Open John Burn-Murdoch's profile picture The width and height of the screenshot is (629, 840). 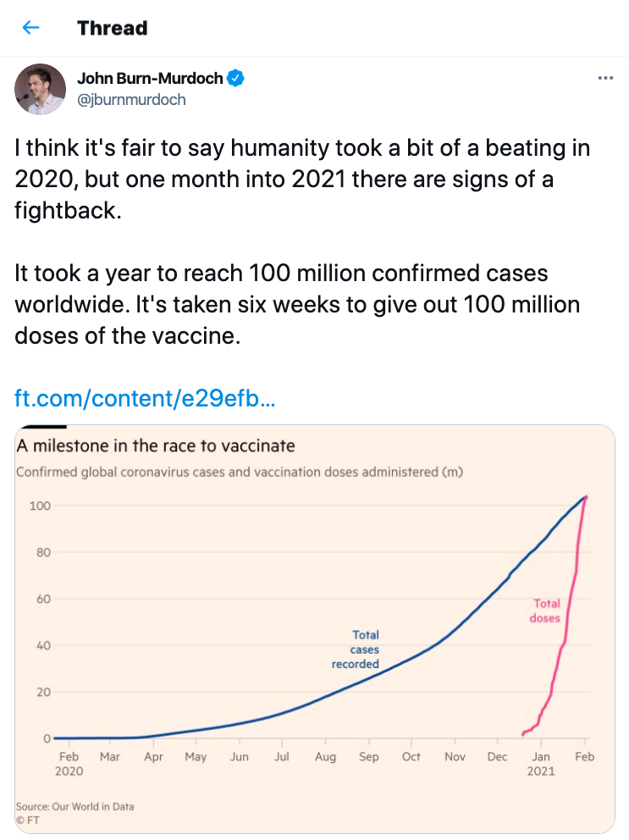coord(40,89)
